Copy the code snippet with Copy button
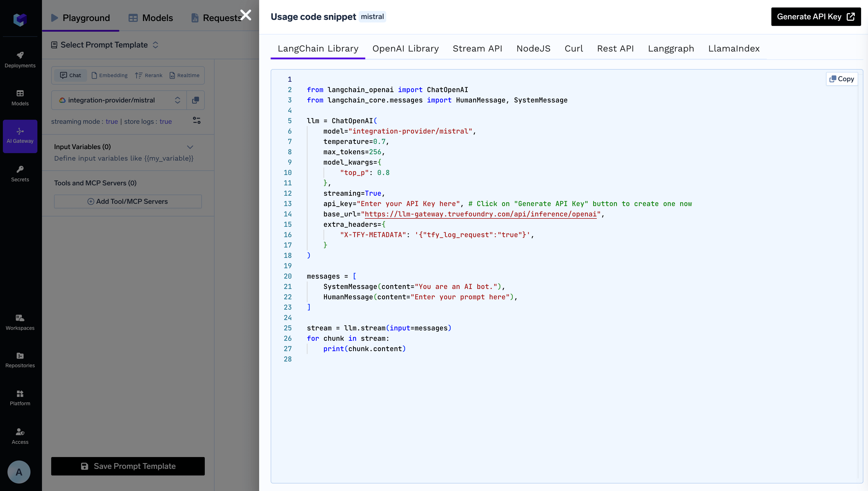 pos(841,79)
